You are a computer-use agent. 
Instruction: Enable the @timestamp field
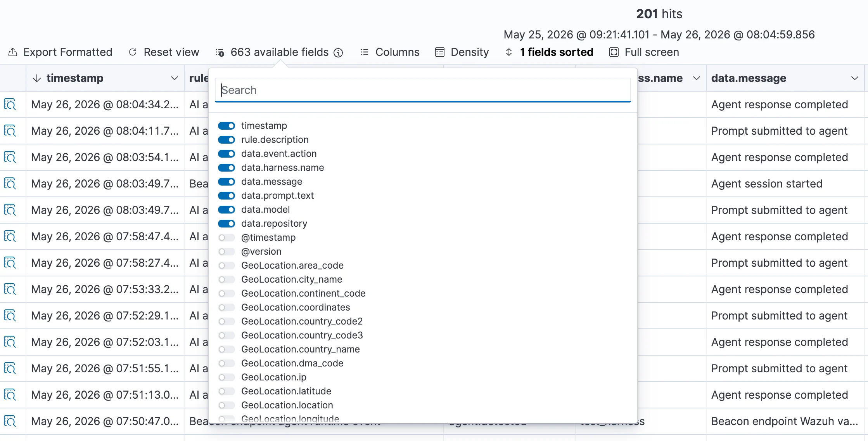pos(227,238)
